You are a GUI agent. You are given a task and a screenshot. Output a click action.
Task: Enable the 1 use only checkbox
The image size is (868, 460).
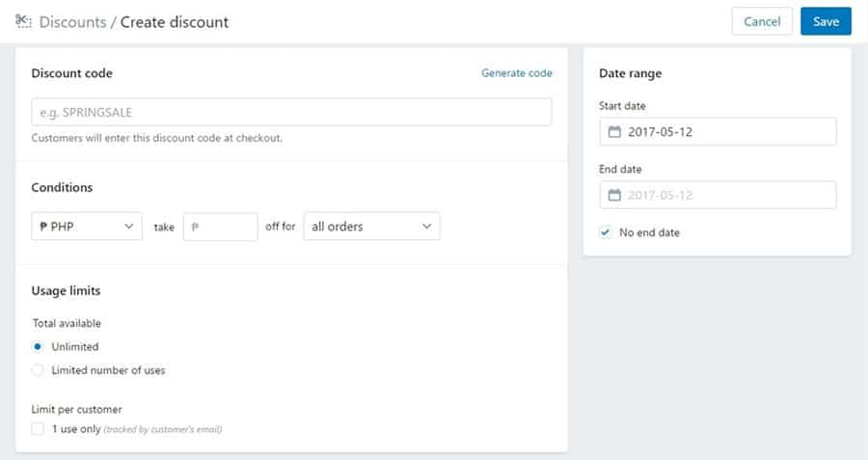click(x=38, y=428)
